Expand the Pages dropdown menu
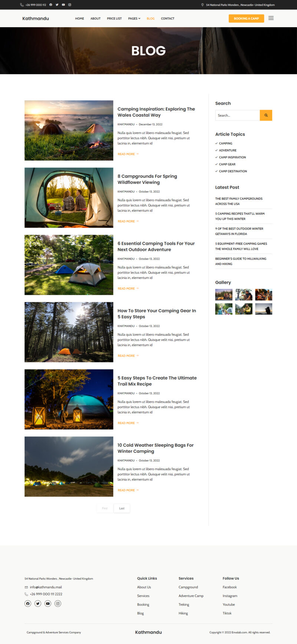The image size is (297, 644). pos(134,19)
